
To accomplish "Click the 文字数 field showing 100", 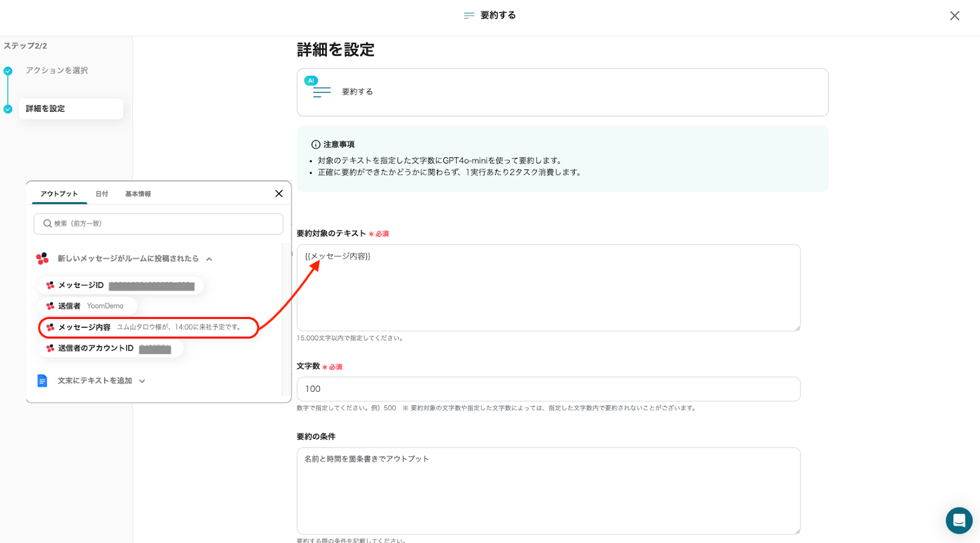I will tap(549, 389).
